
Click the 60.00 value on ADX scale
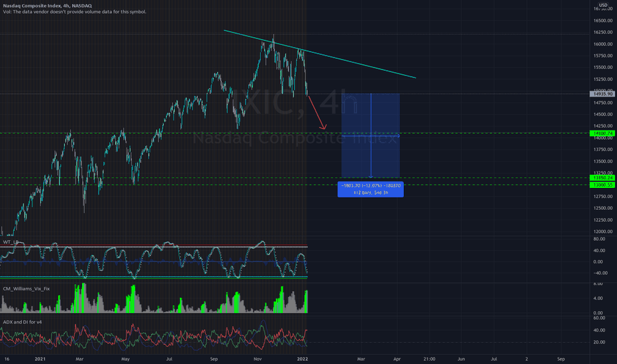(x=599, y=318)
